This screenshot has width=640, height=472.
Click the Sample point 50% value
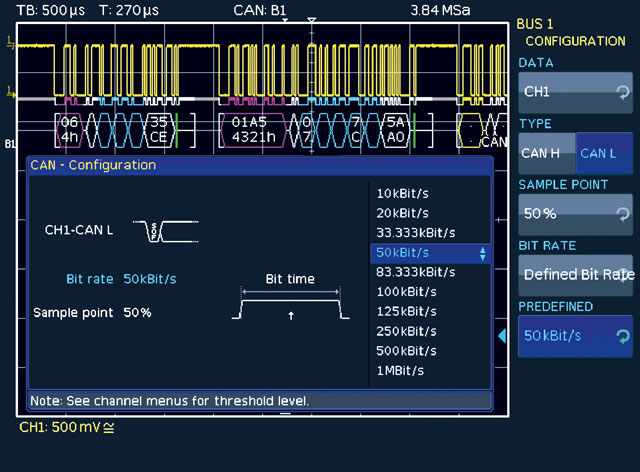point(137,313)
